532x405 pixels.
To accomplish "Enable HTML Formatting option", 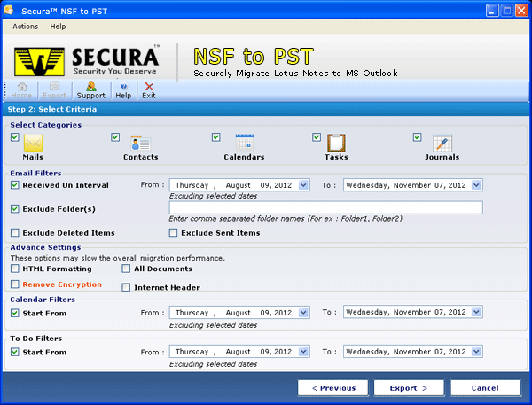I will pyautogui.click(x=14, y=269).
